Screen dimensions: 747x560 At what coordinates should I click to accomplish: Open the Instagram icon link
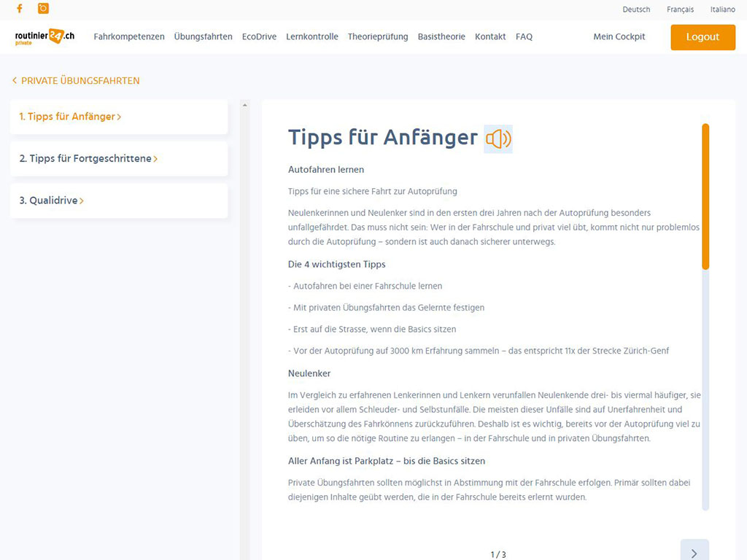point(43,9)
